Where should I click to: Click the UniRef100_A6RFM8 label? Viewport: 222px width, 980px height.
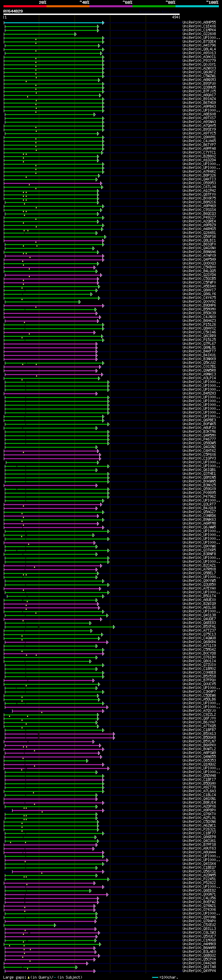pos(199,524)
